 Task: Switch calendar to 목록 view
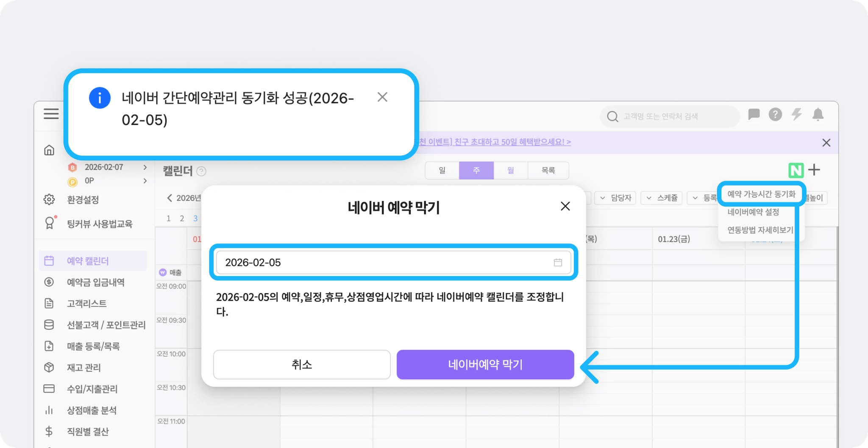(x=548, y=171)
